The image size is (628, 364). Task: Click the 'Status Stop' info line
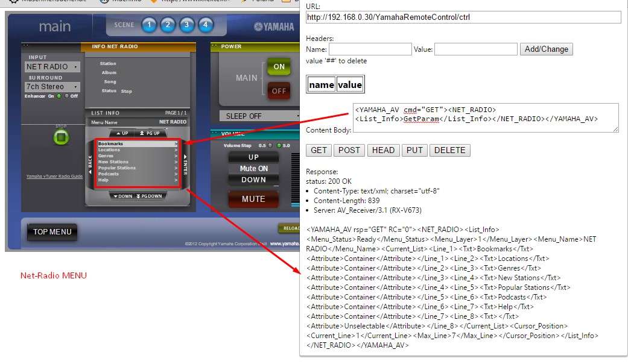[116, 91]
